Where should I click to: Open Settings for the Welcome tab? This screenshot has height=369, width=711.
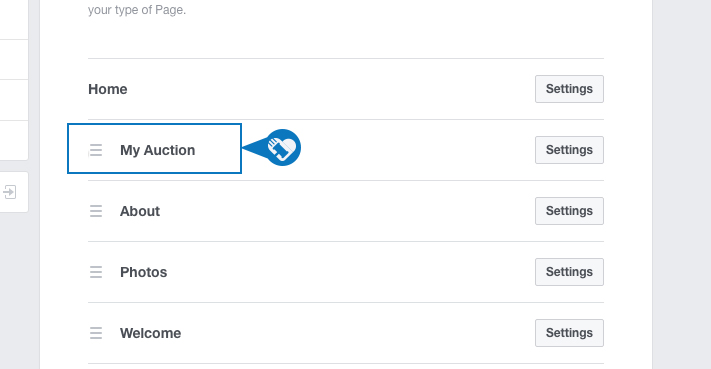click(x=569, y=333)
